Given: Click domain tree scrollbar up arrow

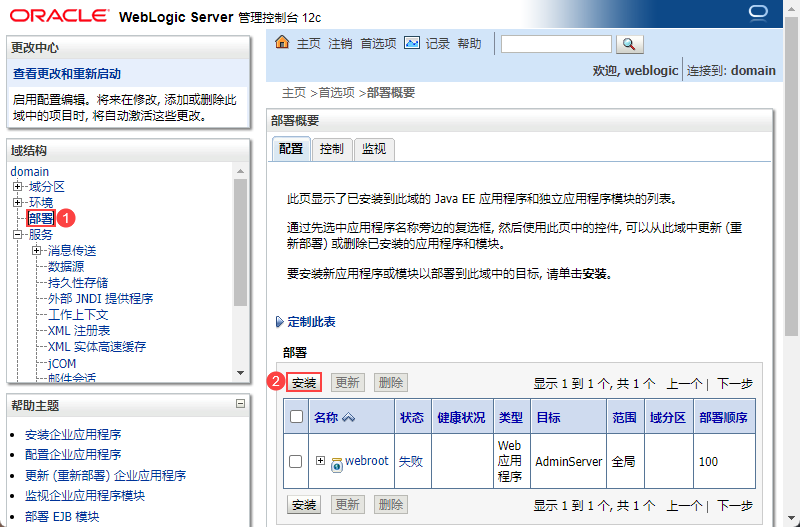Looking at the screenshot, I should pos(241,171).
